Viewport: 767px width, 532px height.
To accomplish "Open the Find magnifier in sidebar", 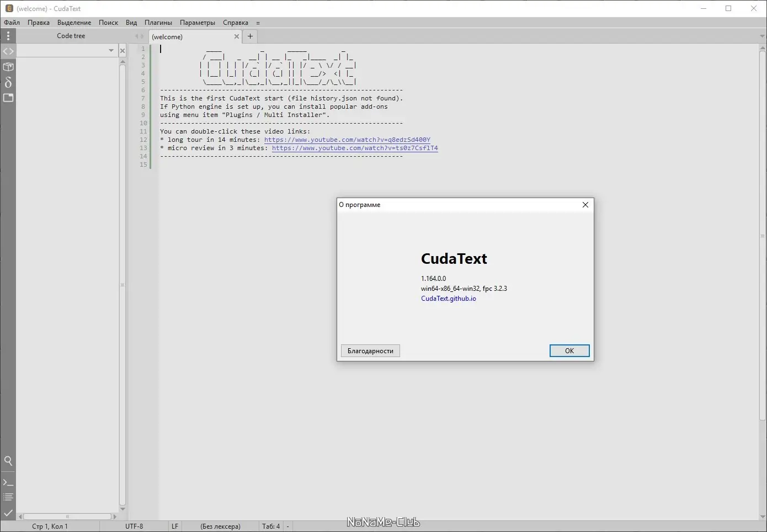I will (x=8, y=461).
